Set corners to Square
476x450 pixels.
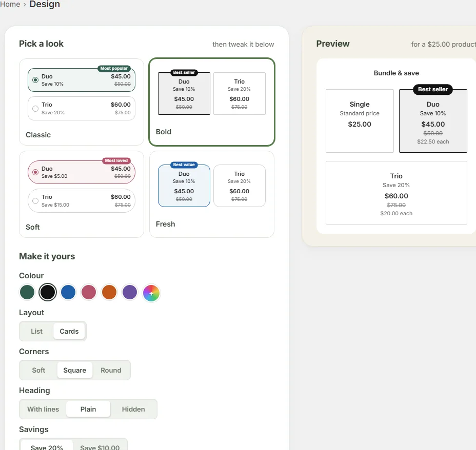pos(75,370)
